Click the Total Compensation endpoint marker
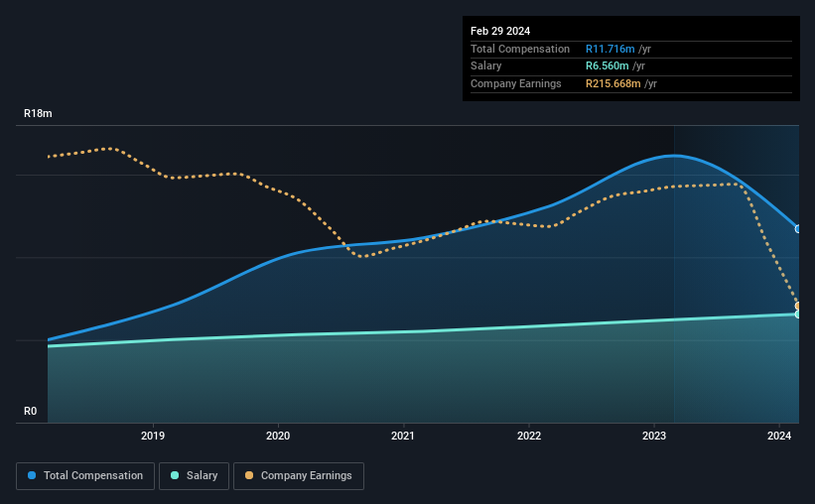This screenshot has width=815, height=504. pos(798,228)
